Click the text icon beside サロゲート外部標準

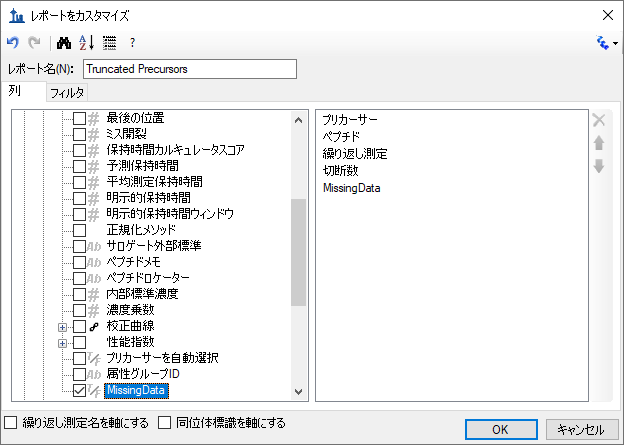click(94, 247)
